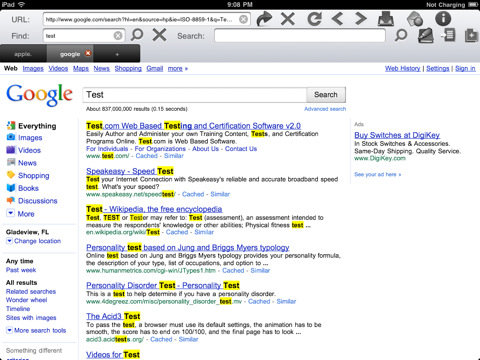Expand the More search categories arrow
This screenshot has width=480, height=360.
point(11,213)
